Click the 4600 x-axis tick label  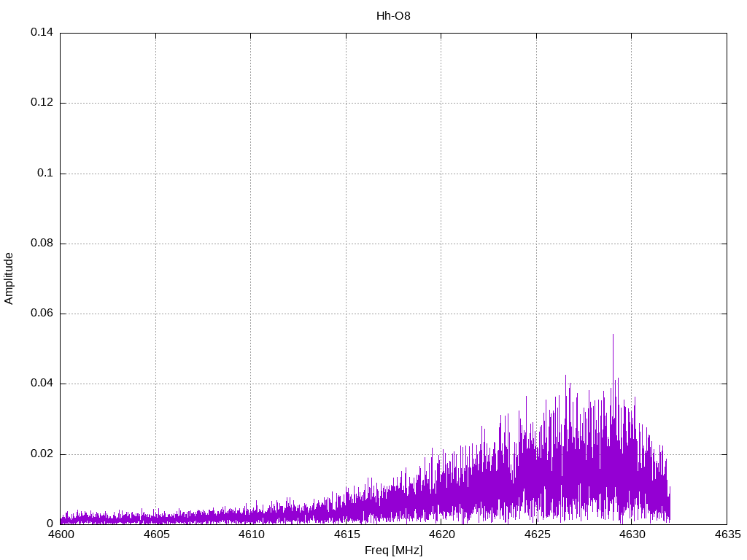pos(61,535)
